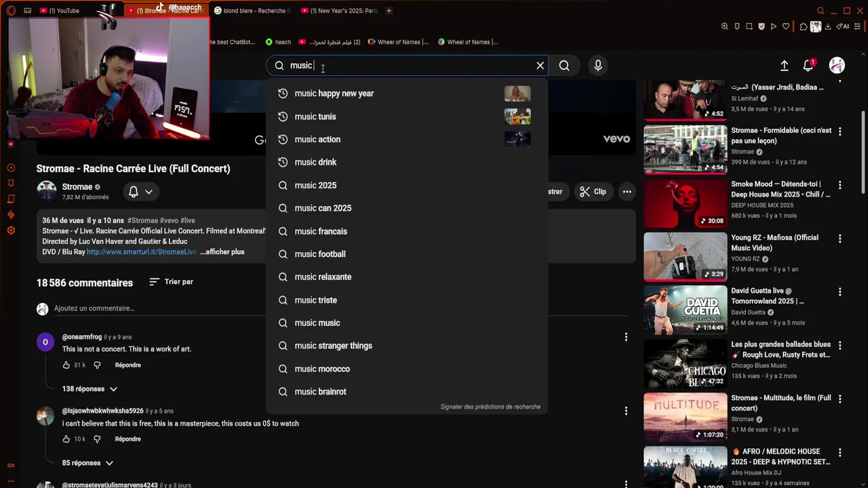Open the haach bookmark
The width and height of the screenshot is (868, 488).
278,42
